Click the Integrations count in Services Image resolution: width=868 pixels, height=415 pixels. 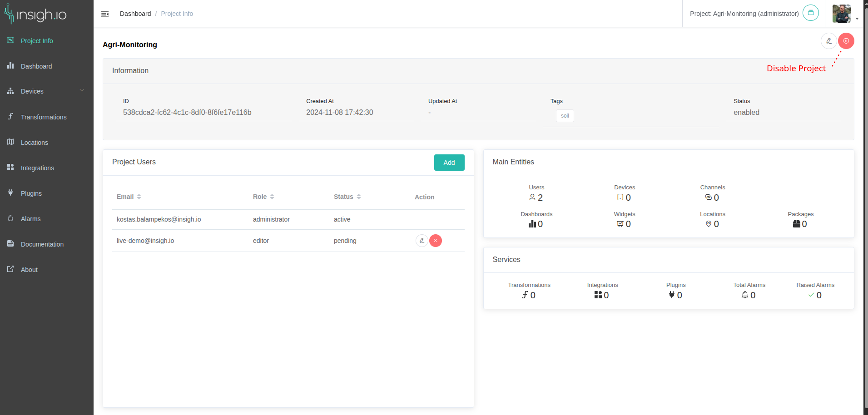[602, 295]
